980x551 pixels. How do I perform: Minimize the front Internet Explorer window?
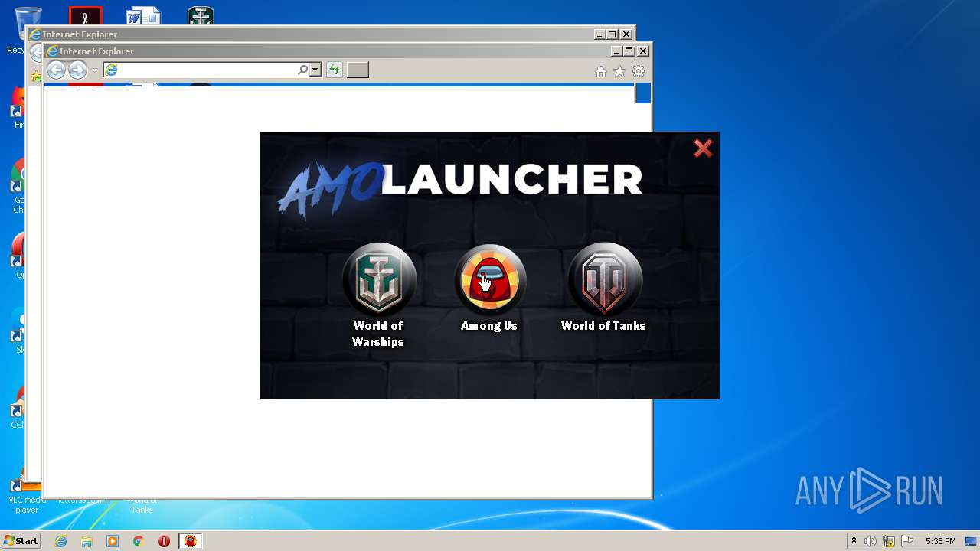tap(616, 51)
